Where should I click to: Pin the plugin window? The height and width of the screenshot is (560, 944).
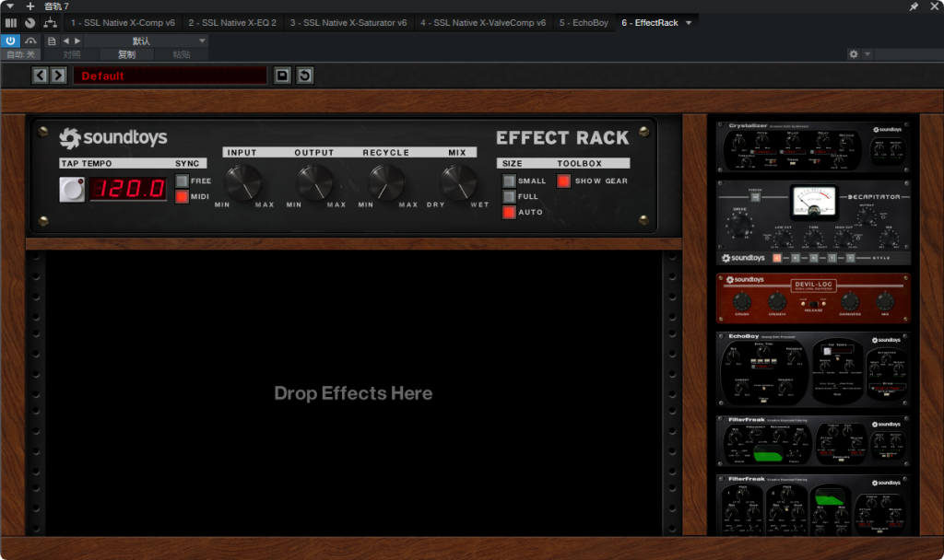(914, 6)
